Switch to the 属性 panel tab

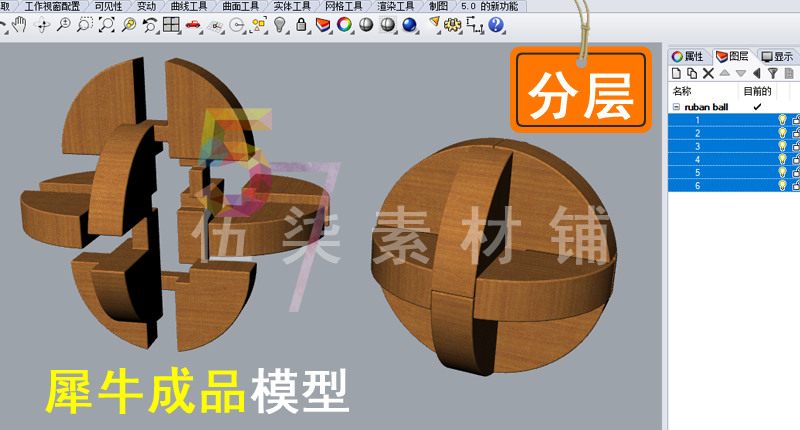pos(688,56)
